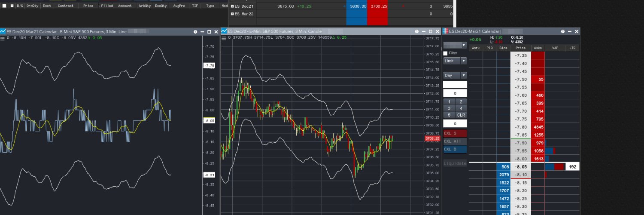Tick the select-all checkbox in the order book header
This screenshot has width=644, height=215.
[4, 6]
